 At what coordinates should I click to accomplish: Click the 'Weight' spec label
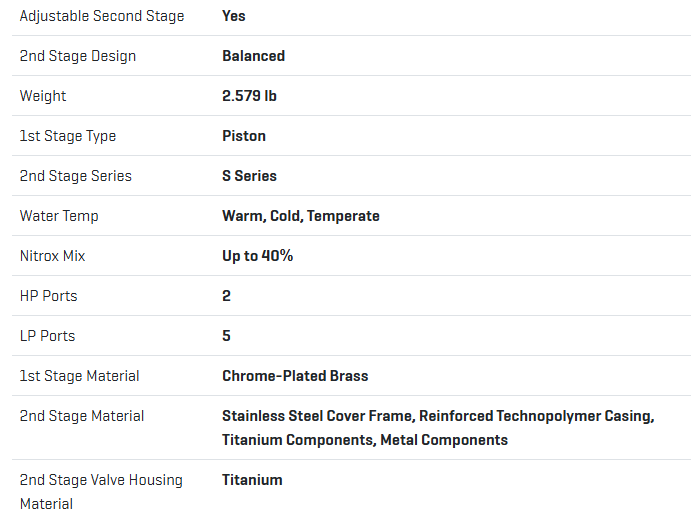pyautogui.click(x=43, y=96)
